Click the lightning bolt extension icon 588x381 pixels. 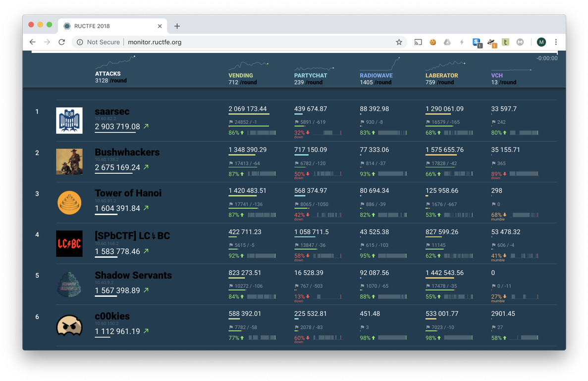coord(462,42)
